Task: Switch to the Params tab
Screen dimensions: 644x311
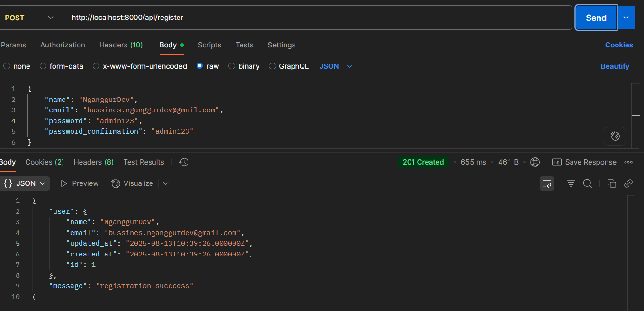Action: tap(13, 45)
